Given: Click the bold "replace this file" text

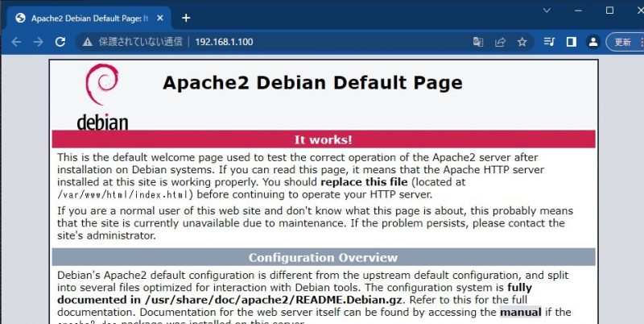Looking at the screenshot, I should click(364, 181).
